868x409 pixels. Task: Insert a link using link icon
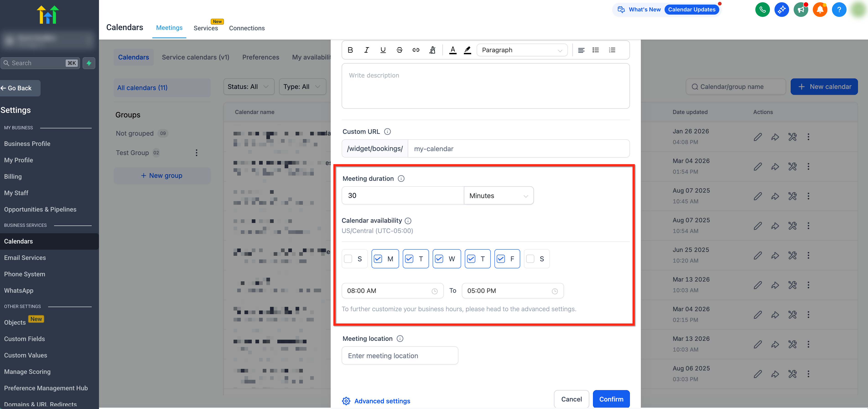coord(416,50)
